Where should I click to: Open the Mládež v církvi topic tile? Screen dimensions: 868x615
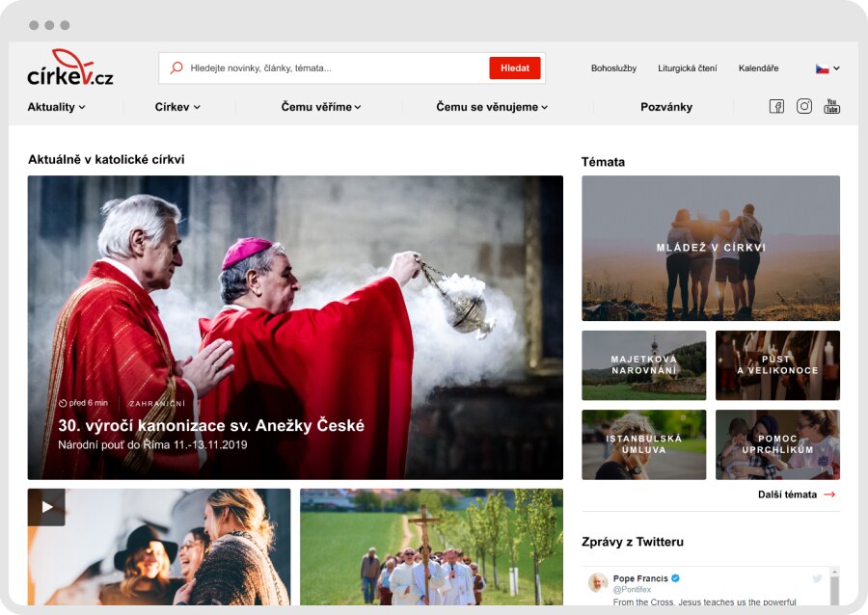pos(711,249)
